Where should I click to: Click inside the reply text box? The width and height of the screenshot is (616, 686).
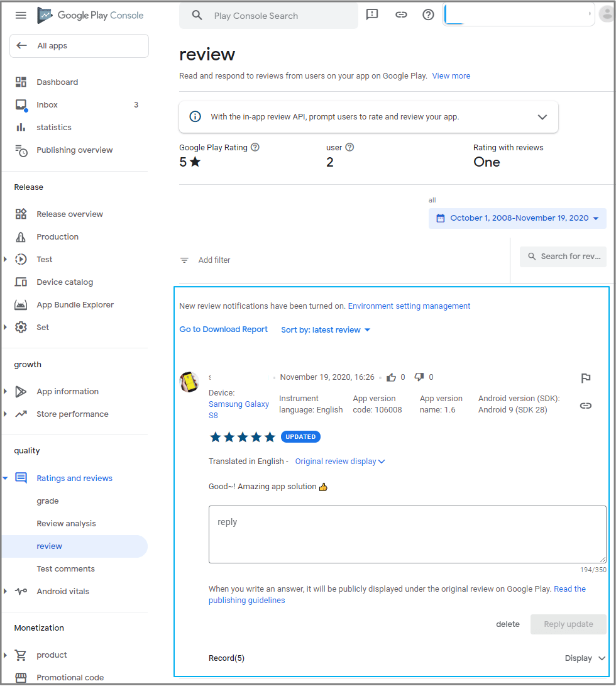pos(407,534)
